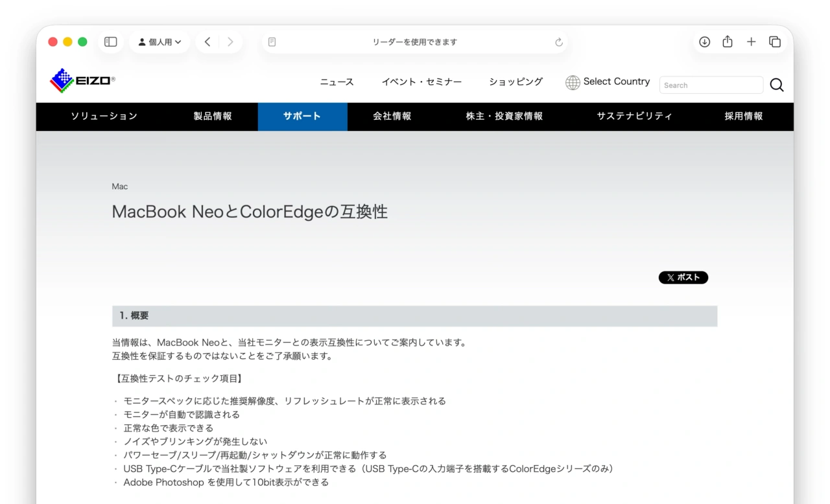The width and height of the screenshot is (830, 504).
Task: Click the line starting with USB Type-Cケーブルで
Action: coord(368,469)
